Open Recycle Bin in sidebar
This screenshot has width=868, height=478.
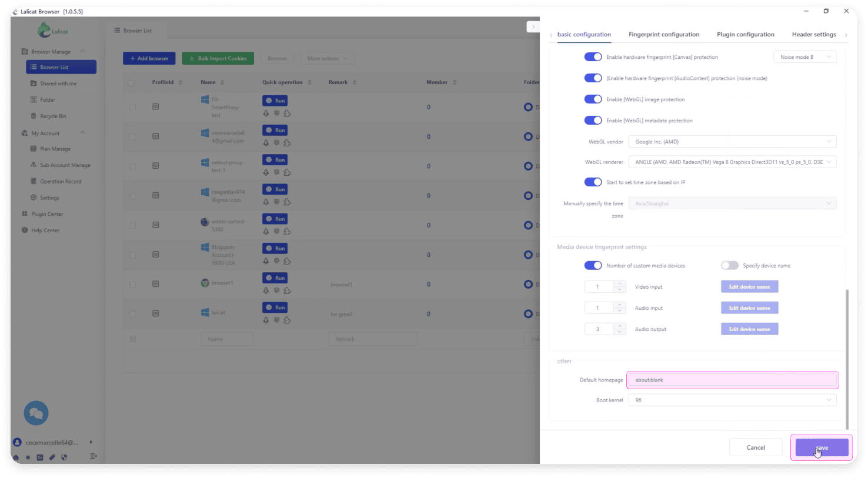[x=53, y=116]
